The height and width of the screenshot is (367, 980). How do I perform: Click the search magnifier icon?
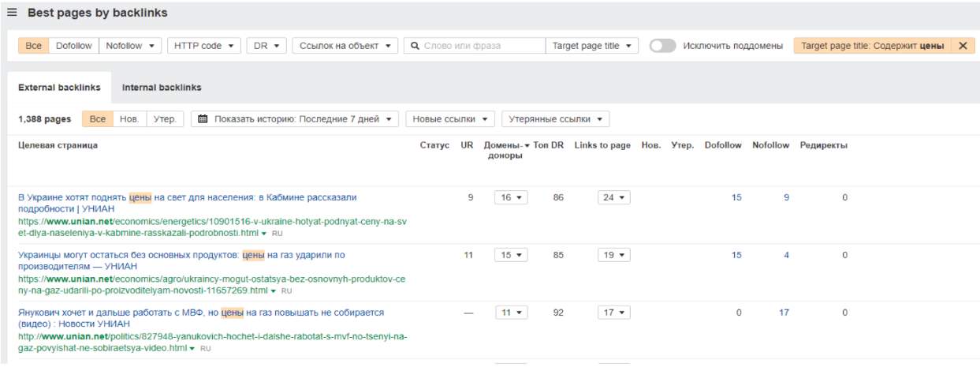click(415, 46)
